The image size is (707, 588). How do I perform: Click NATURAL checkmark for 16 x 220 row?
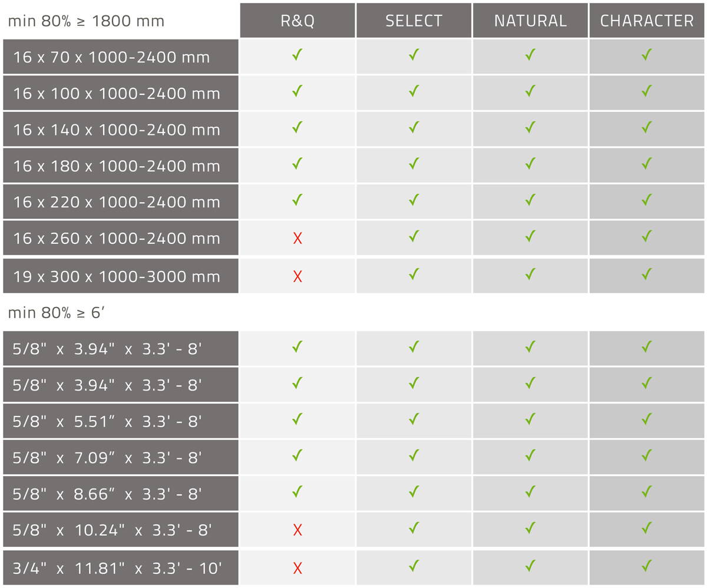[530, 200]
